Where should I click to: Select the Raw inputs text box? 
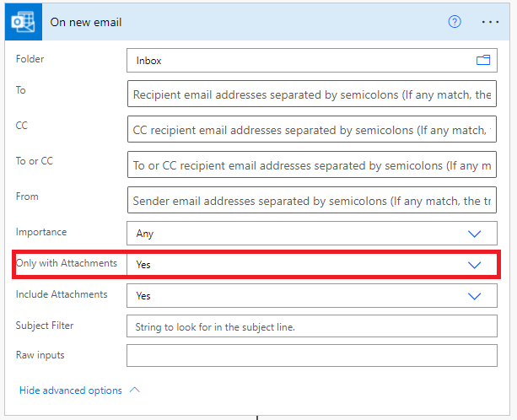[x=312, y=356]
